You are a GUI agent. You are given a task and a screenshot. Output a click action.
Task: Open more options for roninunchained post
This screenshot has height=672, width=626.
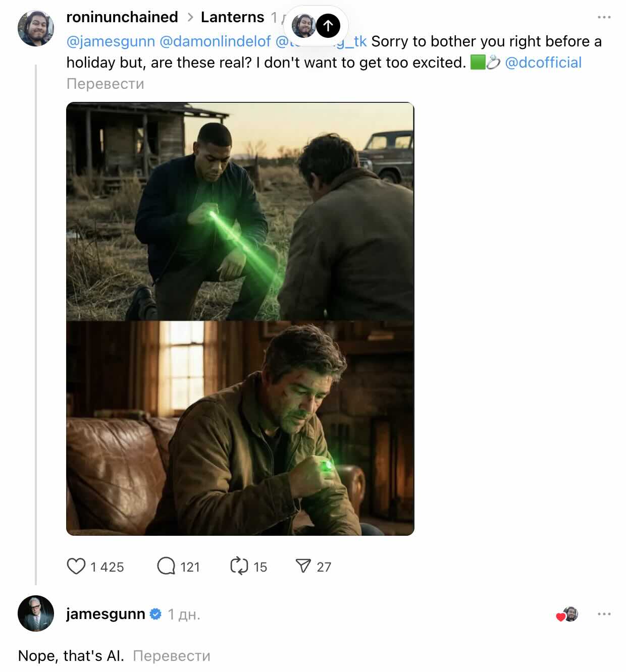click(x=604, y=17)
